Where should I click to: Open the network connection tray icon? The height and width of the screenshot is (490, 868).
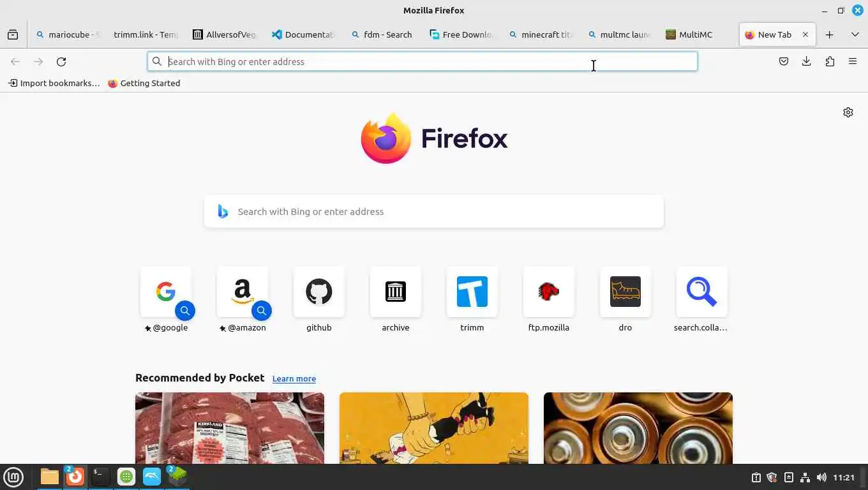coord(805,477)
